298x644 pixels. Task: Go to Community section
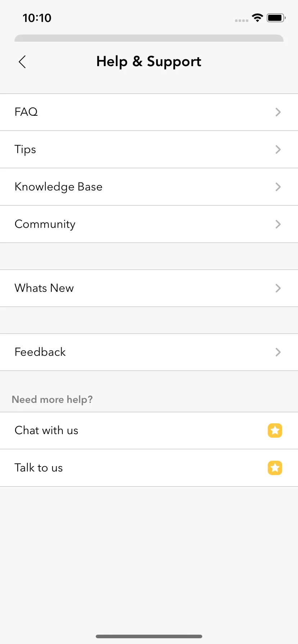pos(149,224)
